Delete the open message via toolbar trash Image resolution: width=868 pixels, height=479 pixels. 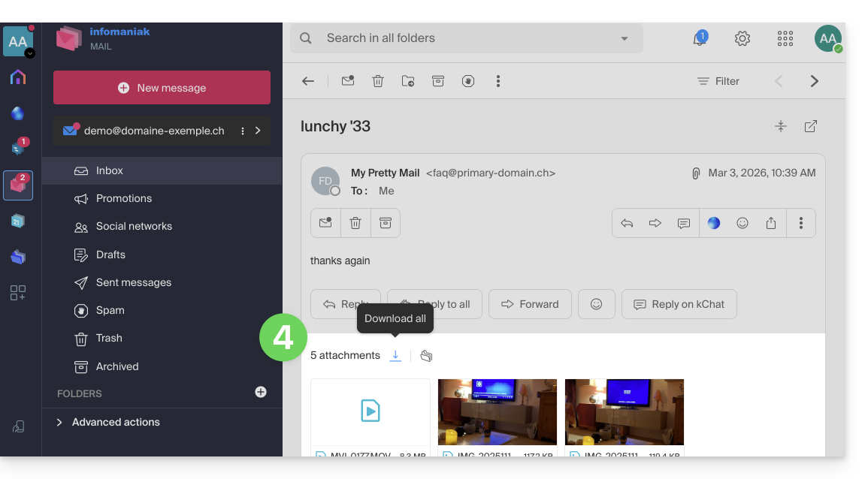pyautogui.click(x=378, y=81)
